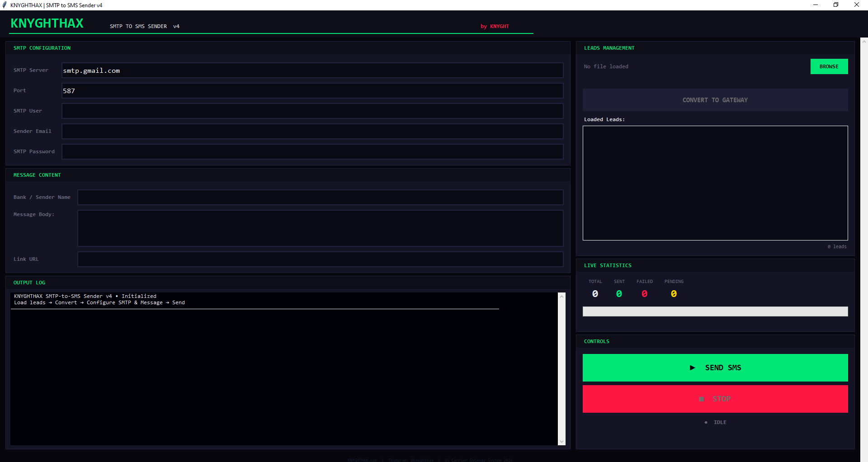Image resolution: width=868 pixels, height=462 pixels.
Task: Click the Bank / Sender Name field
Action: (x=321, y=198)
